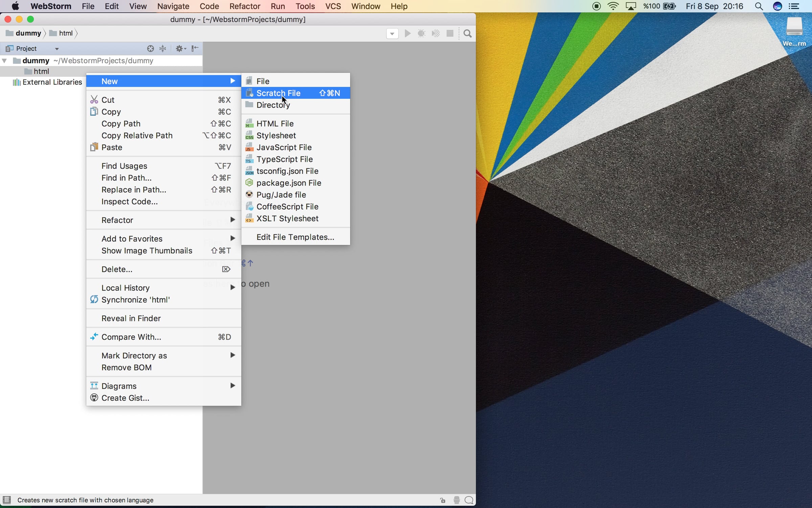Click Compare With…
This screenshot has height=508, width=812.
[164, 337]
